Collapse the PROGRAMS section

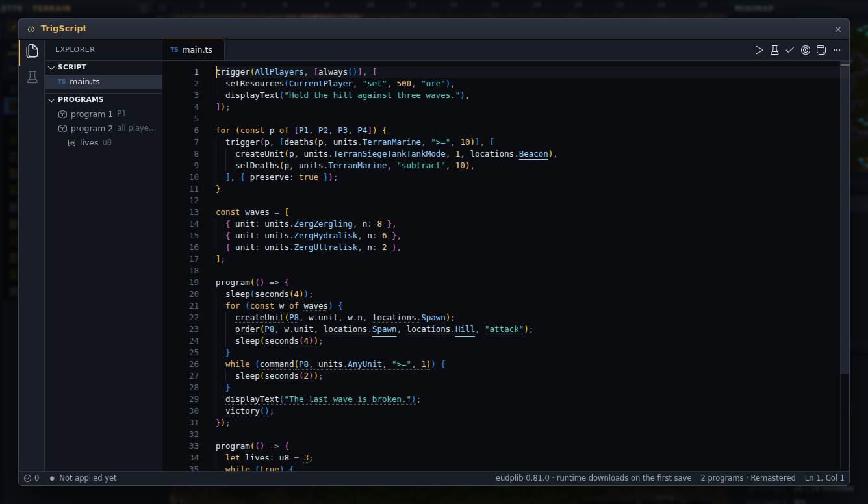tap(103, 99)
